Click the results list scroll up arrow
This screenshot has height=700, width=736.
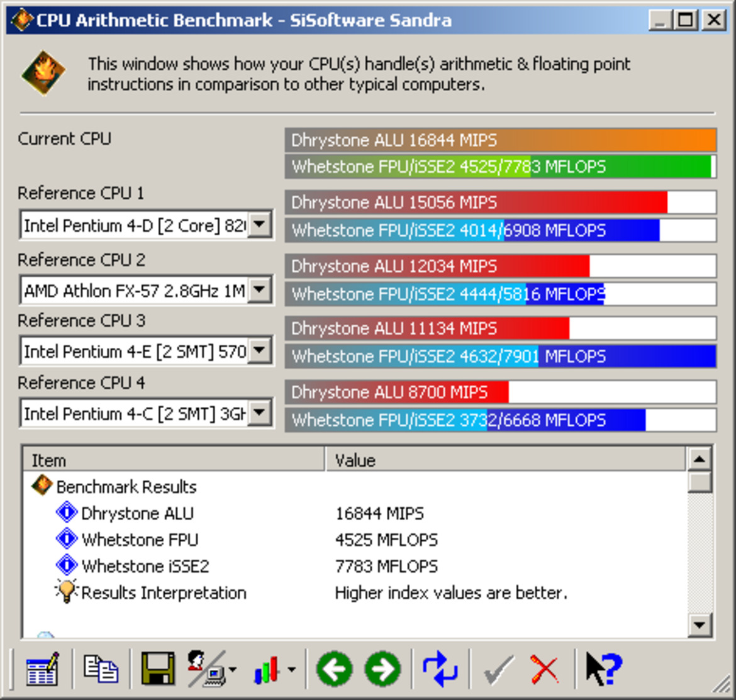coord(700,459)
